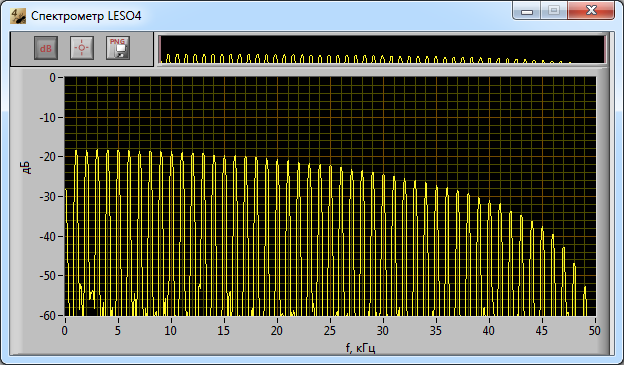This screenshot has height=365, width=624.
Task: Toggle the dB scale button
Action: pos(46,48)
